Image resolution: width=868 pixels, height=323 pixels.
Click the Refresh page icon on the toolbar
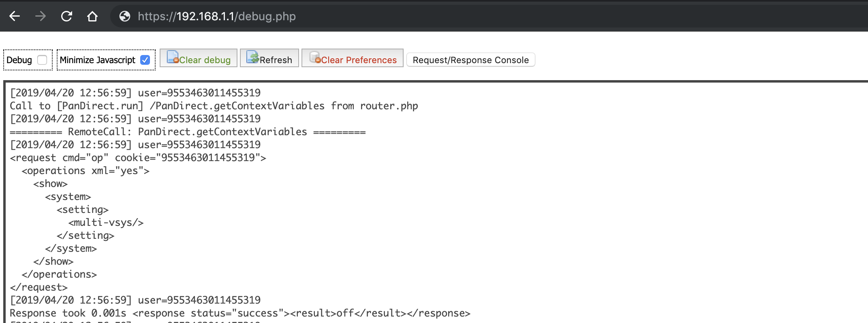click(x=253, y=57)
